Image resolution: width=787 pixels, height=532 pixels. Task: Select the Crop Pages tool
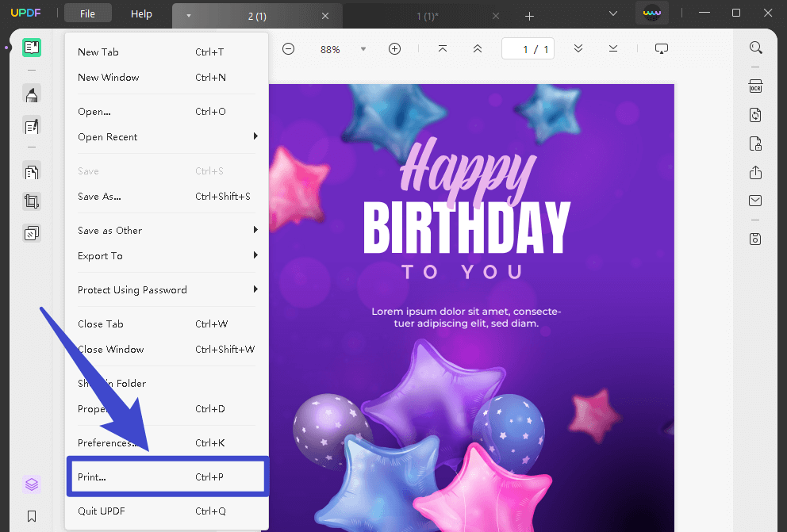pyautogui.click(x=32, y=201)
